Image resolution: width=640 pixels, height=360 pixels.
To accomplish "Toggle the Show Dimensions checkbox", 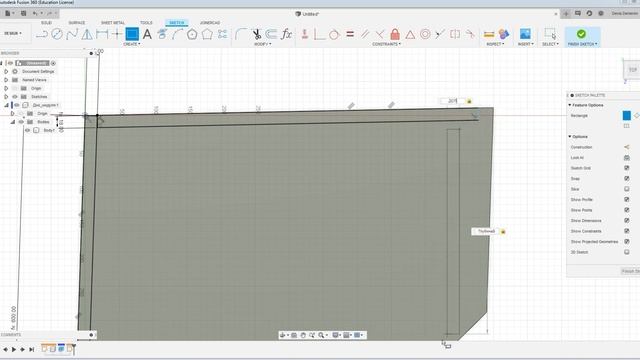I will (627, 220).
